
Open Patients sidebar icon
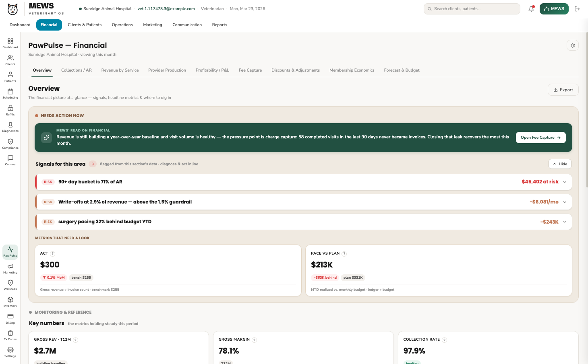click(10, 77)
